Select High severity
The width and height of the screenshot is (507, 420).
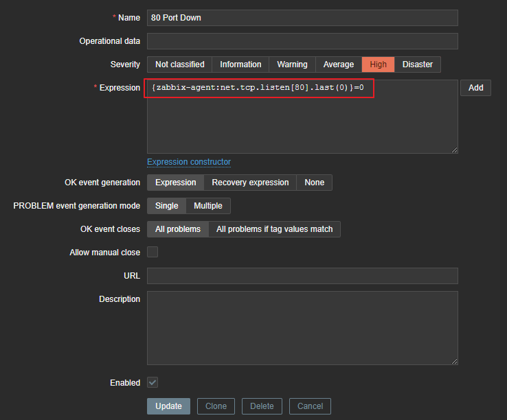(x=378, y=65)
